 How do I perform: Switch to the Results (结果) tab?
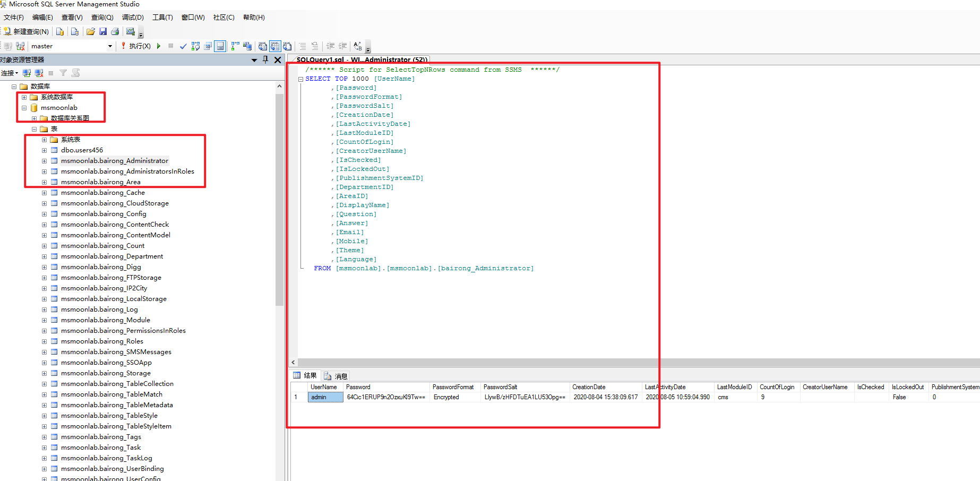[x=305, y=376]
